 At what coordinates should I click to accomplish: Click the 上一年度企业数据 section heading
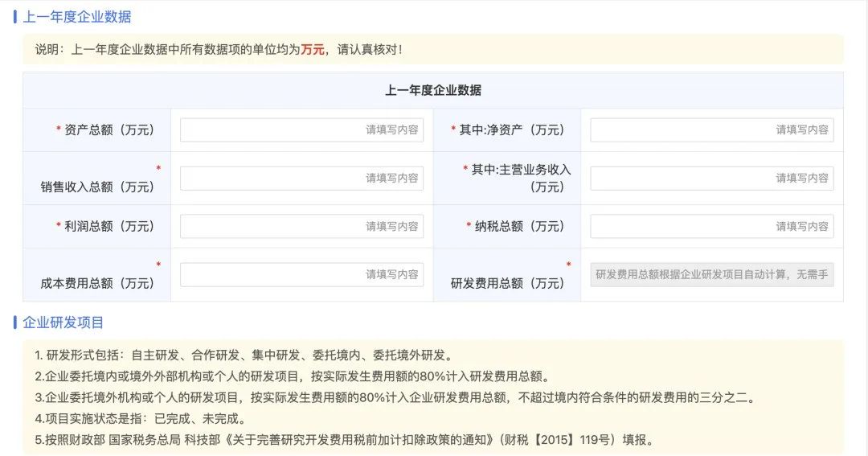77,17
